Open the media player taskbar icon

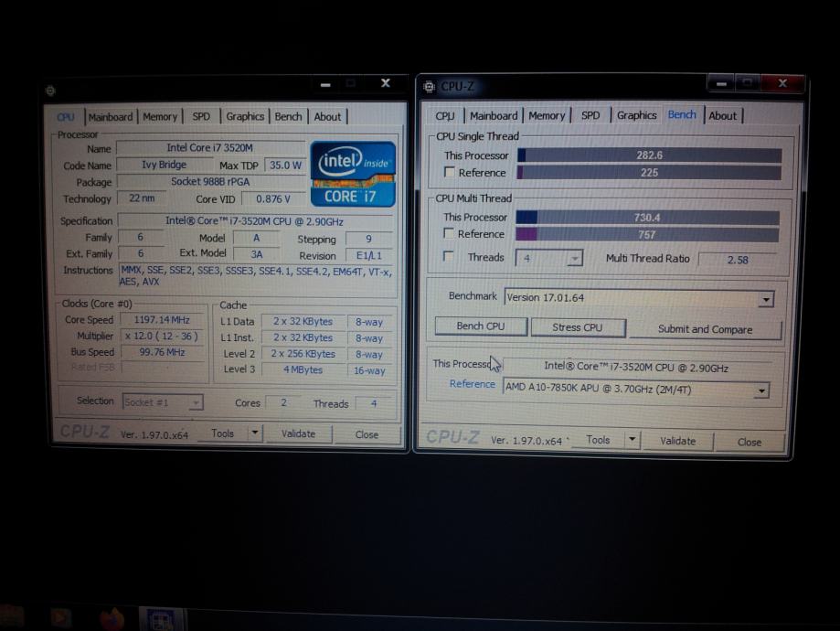60,619
